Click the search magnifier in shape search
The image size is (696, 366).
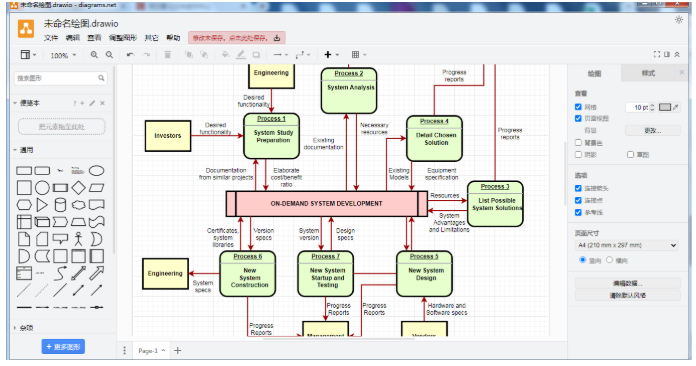coord(101,78)
